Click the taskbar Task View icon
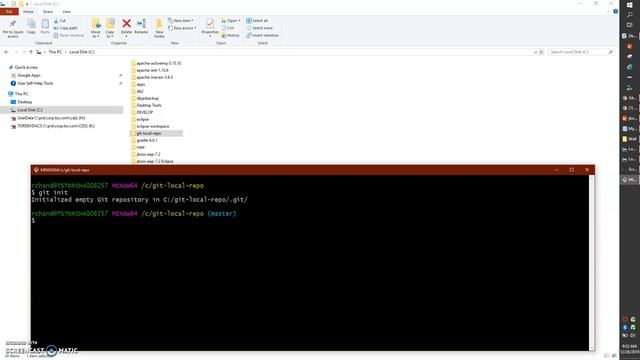 [630, 25]
